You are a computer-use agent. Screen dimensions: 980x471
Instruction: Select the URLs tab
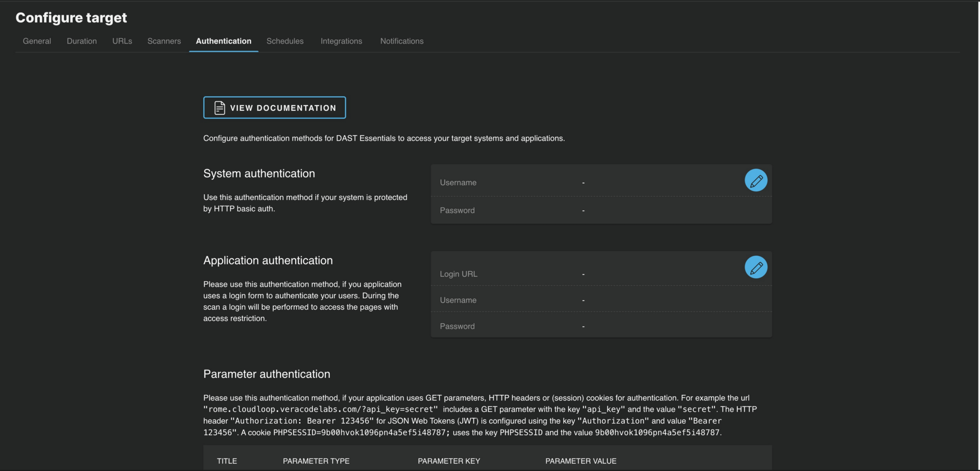coord(122,41)
